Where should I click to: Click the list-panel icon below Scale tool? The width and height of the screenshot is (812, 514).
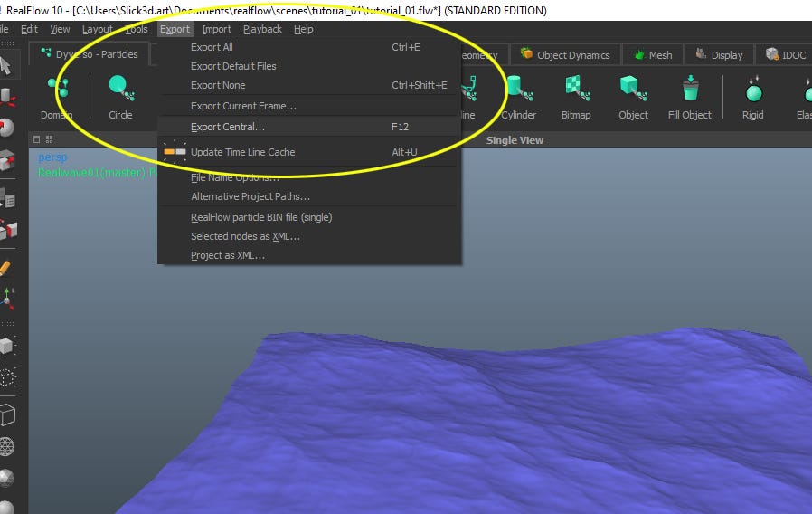click(7, 198)
